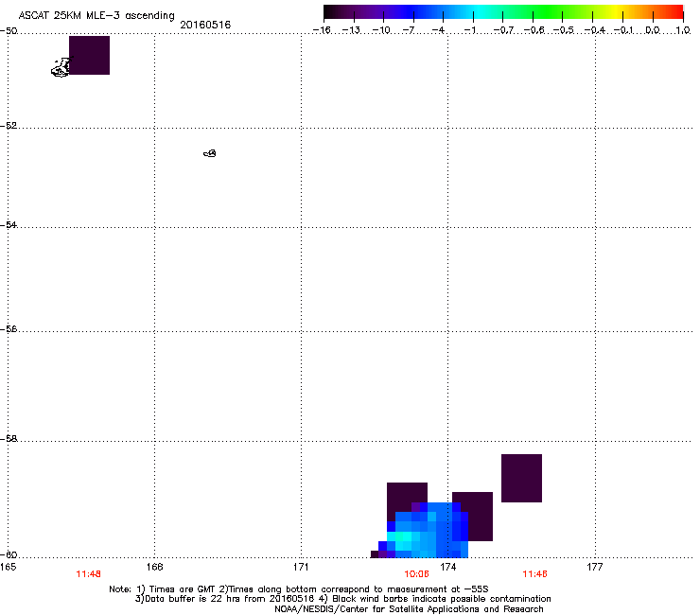Click the -56 latitude axis label
Screen dimensions: 700x615
pos(9,329)
